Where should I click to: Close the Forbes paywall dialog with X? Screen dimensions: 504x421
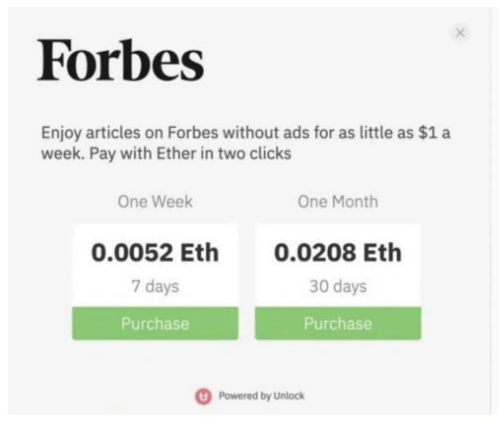pos(460,32)
